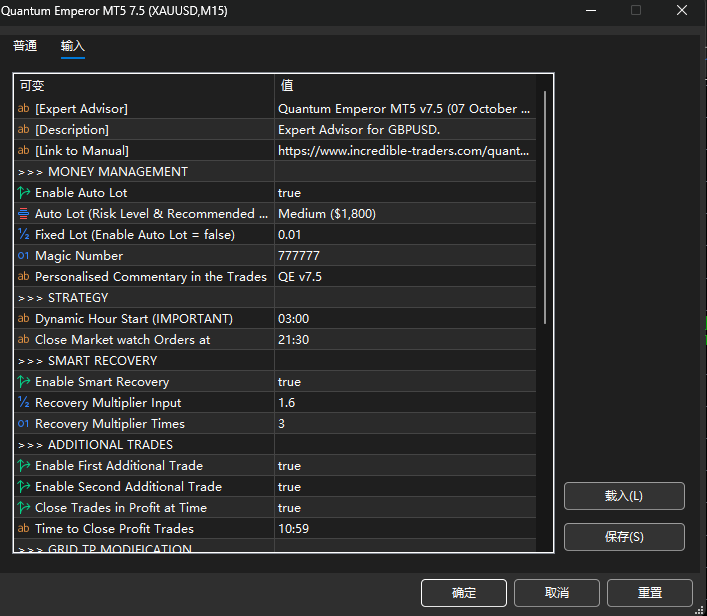Click the '>>> MONEY MANAGEMENT' section row

pos(275,171)
